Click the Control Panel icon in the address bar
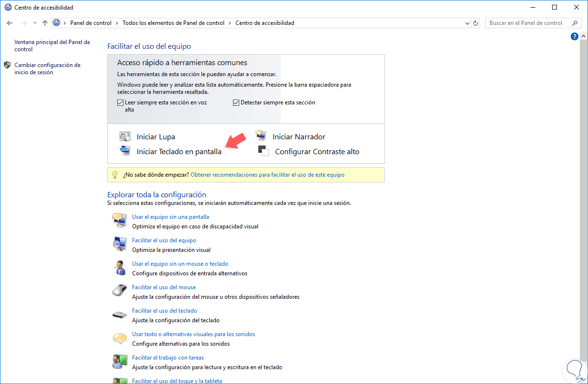This screenshot has width=588, height=384. (x=57, y=23)
